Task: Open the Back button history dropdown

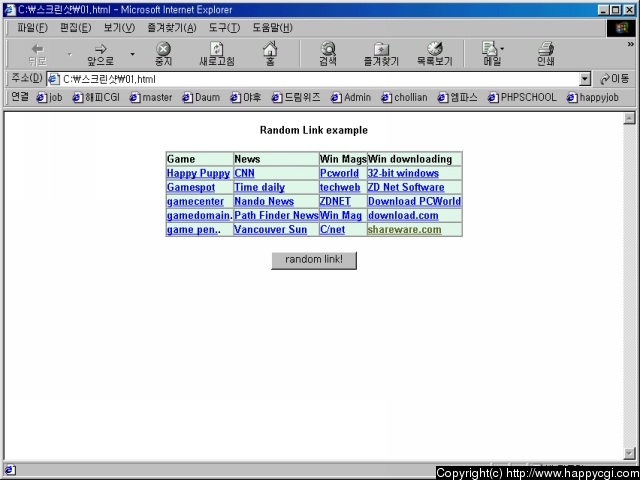Action: 69,54
